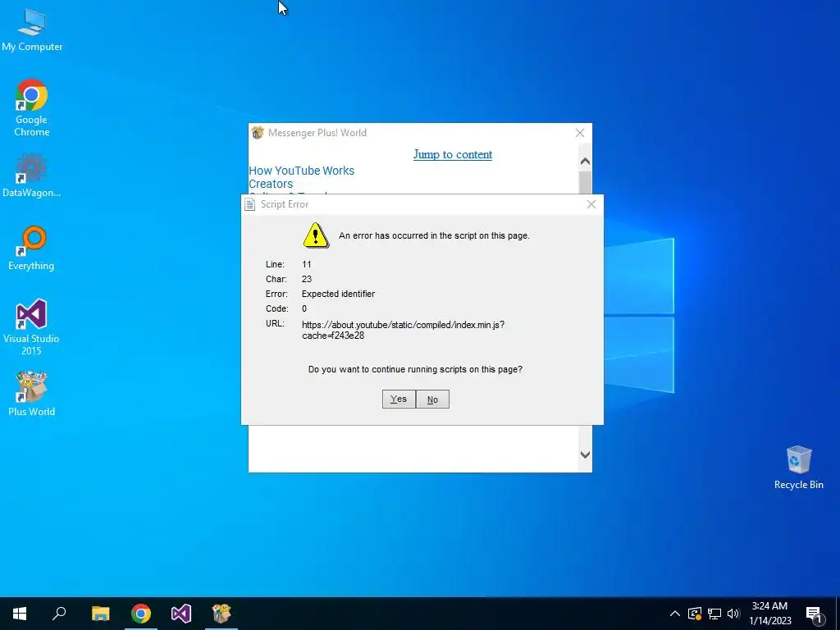This screenshot has width=840, height=630.
Task: Show hidden system tray icons
Action: (675, 614)
